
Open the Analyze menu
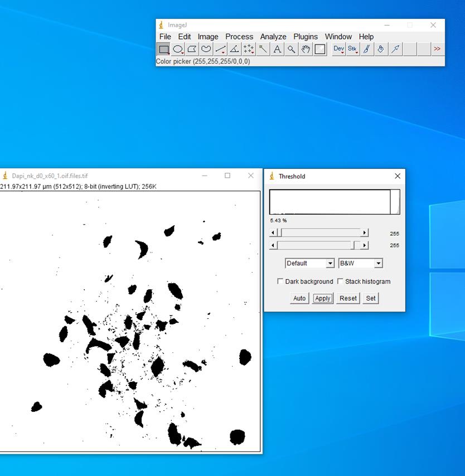(273, 36)
